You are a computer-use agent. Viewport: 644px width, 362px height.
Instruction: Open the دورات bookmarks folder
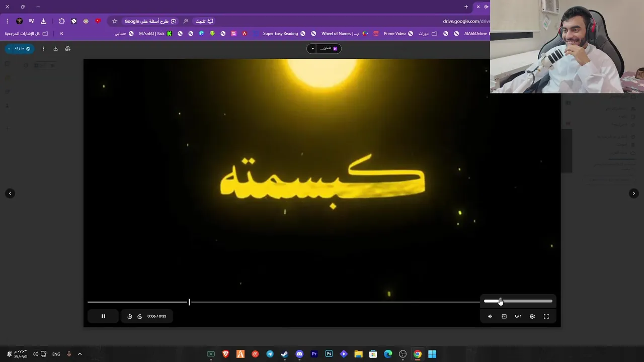click(427, 34)
